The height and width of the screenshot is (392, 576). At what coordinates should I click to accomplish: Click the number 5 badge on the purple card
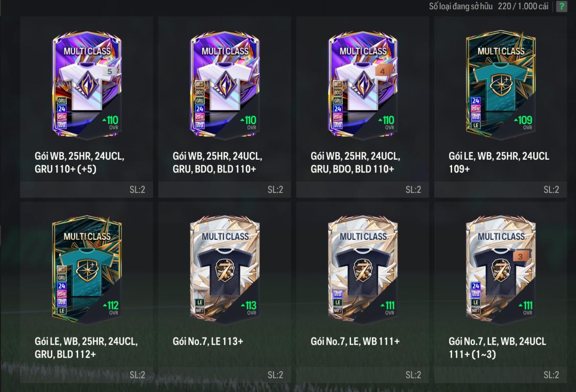tap(110, 71)
